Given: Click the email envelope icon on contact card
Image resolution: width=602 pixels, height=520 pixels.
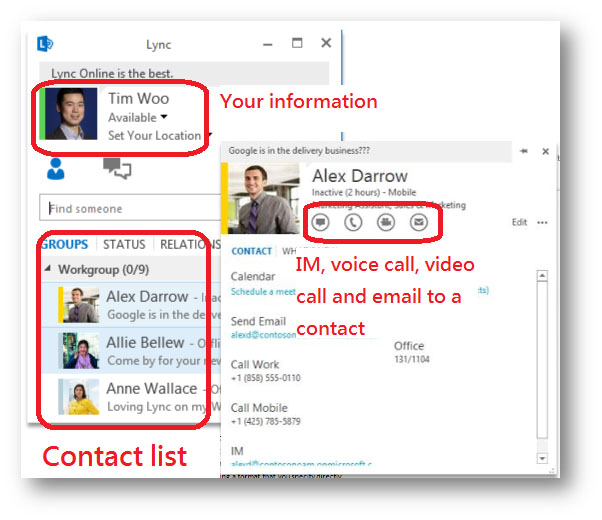Looking at the screenshot, I should click(418, 223).
